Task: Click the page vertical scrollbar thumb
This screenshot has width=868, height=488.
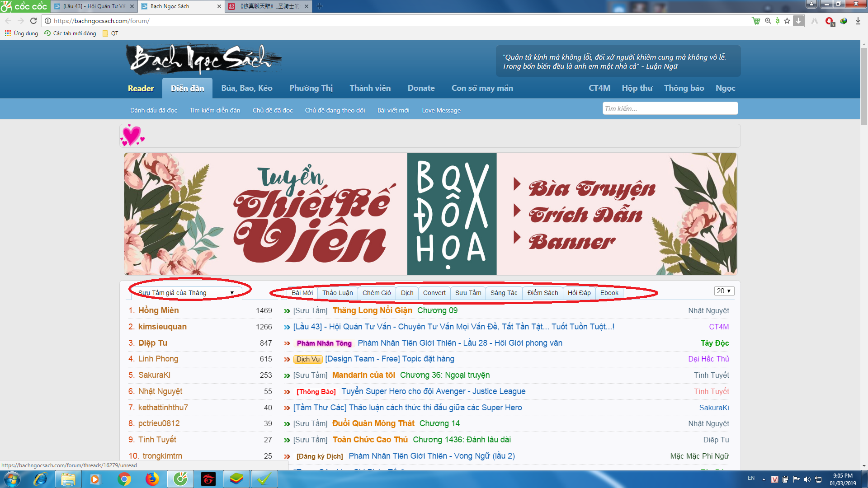Action: [864, 86]
